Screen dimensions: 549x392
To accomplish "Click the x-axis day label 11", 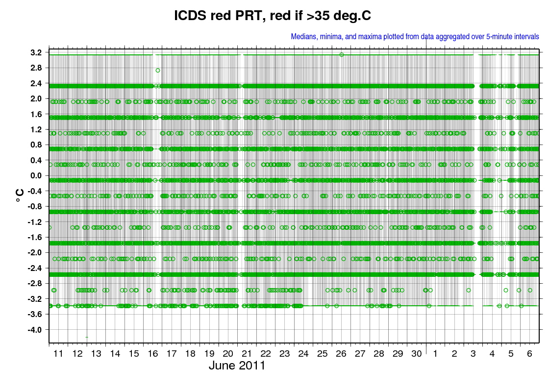I will tap(58, 354).
